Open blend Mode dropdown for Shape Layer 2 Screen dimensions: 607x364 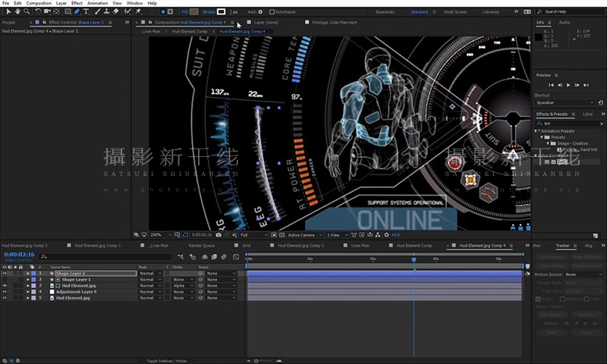[150, 273]
